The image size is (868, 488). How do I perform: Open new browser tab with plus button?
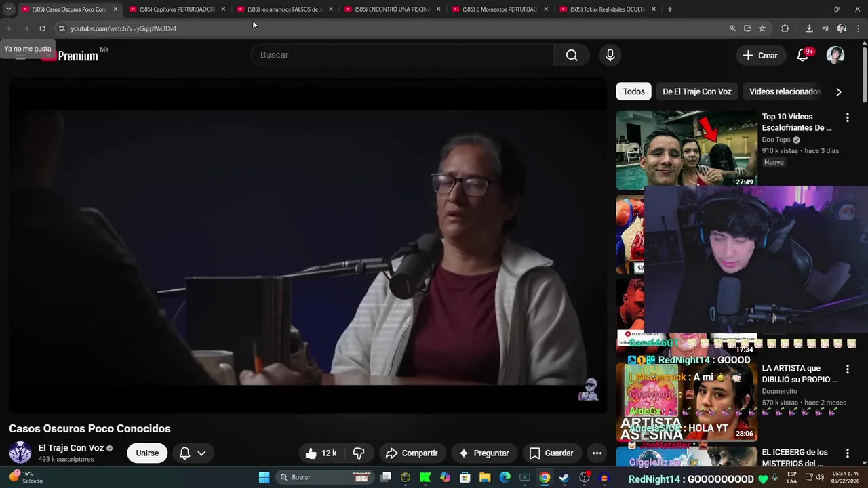point(670,9)
